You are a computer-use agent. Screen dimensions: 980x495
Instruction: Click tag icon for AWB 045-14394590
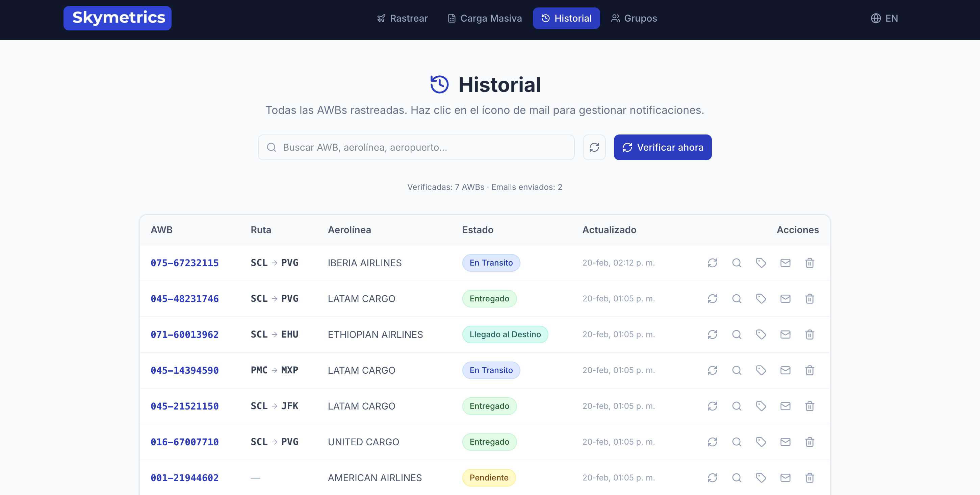(x=761, y=370)
